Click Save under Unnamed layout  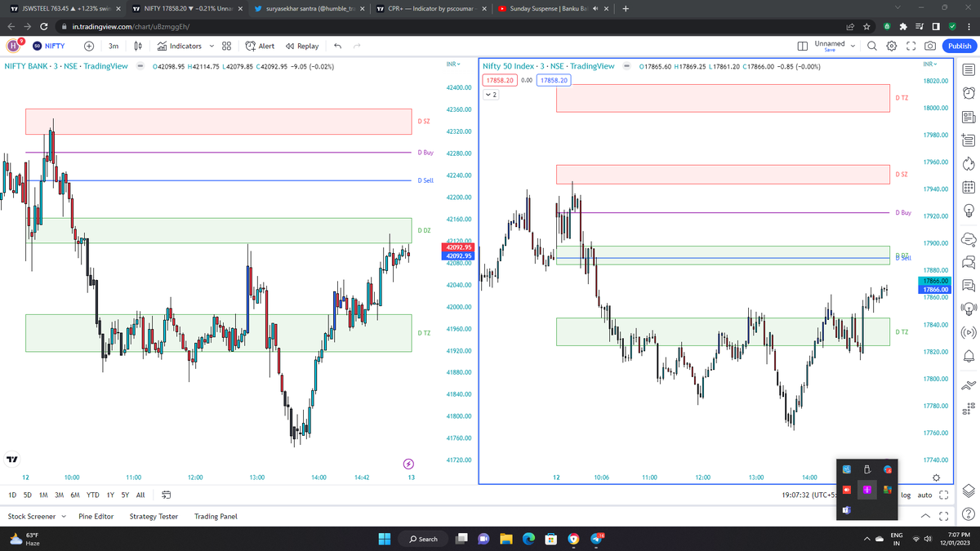click(830, 50)
